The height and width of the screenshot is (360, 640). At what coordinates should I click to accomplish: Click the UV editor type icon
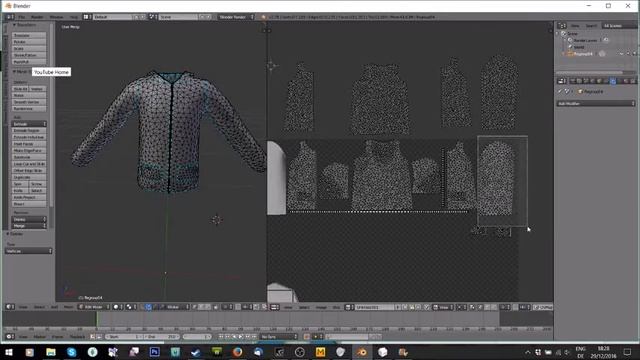pos(275,307)
